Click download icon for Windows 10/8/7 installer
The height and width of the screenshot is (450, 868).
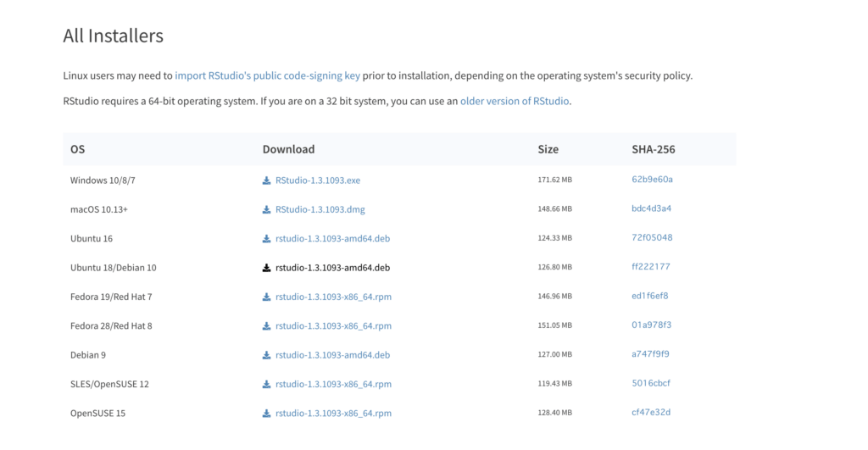click(x=266, y=181)
